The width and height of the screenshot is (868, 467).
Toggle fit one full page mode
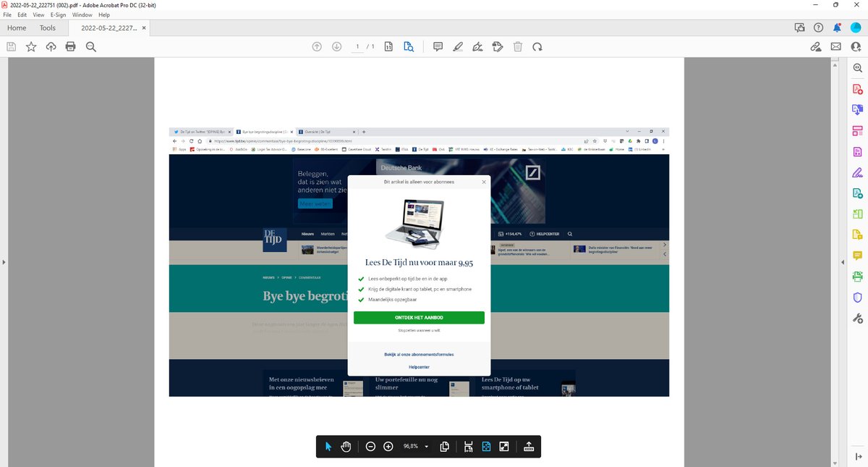point(486,446)
